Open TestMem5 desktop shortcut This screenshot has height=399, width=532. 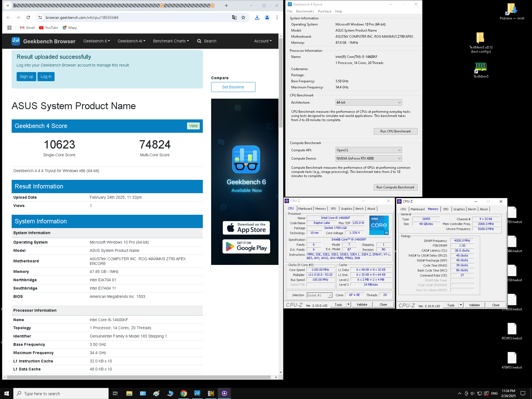click(x=481, y=70)
